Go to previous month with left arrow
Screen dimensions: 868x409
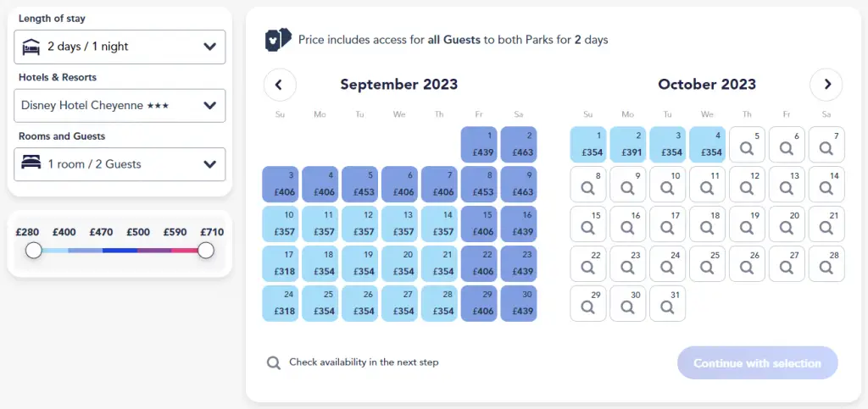click(280, 85)
